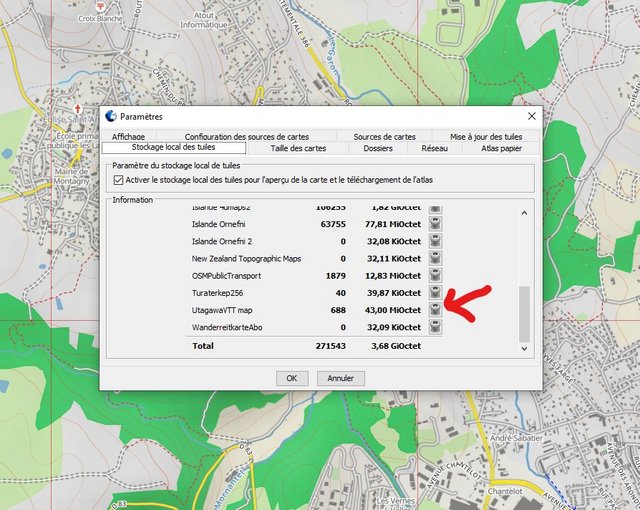Click scrollbar up arrow in Information list

pos(524,213)
